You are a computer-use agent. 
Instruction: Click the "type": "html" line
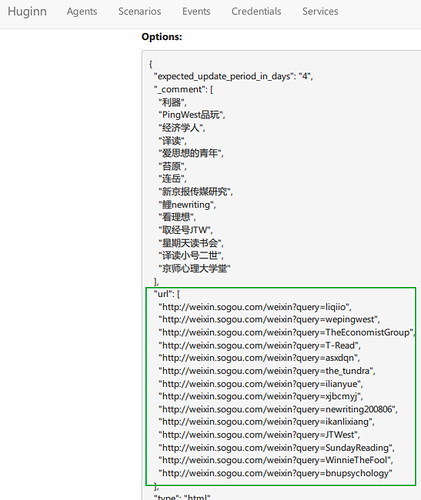[182, 497]
